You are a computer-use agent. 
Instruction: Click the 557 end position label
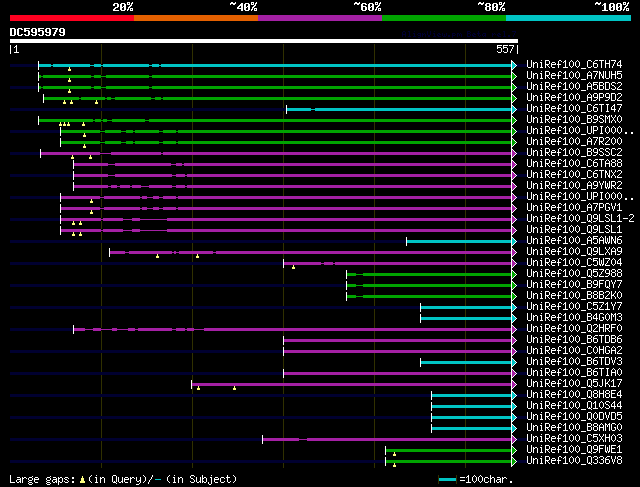(505, 49)
